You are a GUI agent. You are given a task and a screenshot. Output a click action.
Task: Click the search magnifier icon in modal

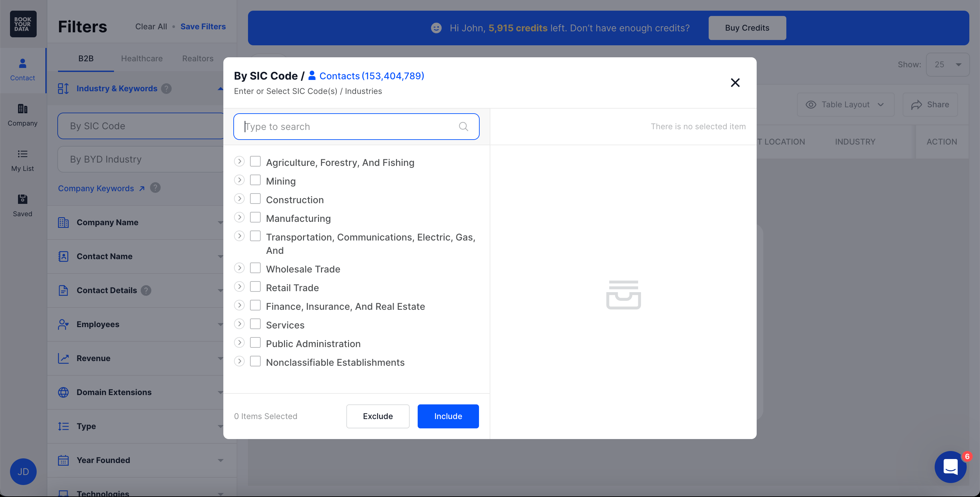pyautogui.click(x=463, y=127)
